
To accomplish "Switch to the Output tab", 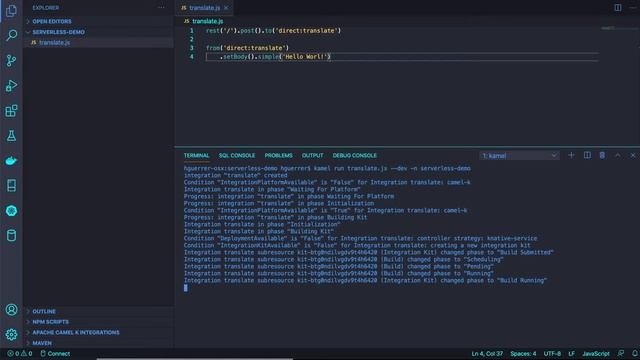I will tap(313, 156).
